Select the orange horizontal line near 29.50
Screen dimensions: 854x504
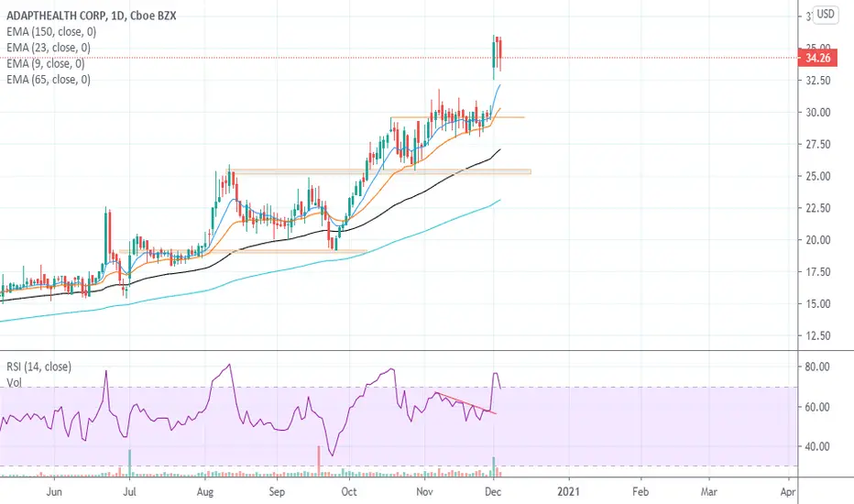point(457,117)
